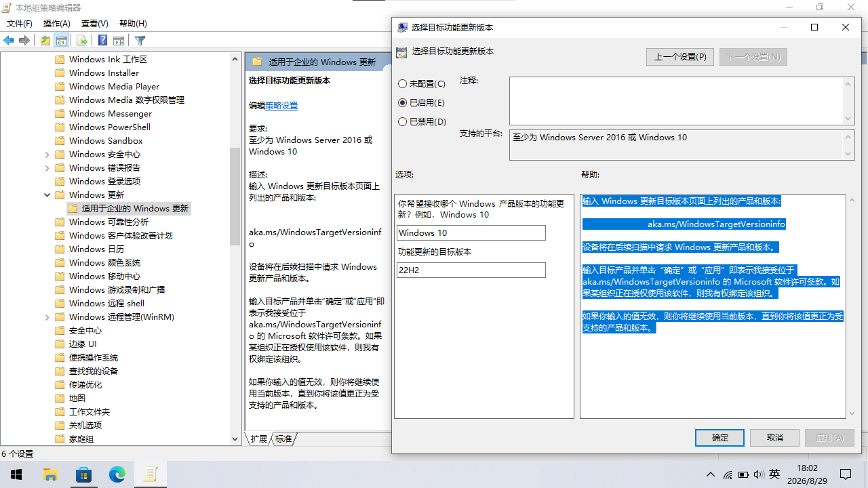Select the Windows 登录选项 tree item
868x488 pixels.
coord(104,181)
